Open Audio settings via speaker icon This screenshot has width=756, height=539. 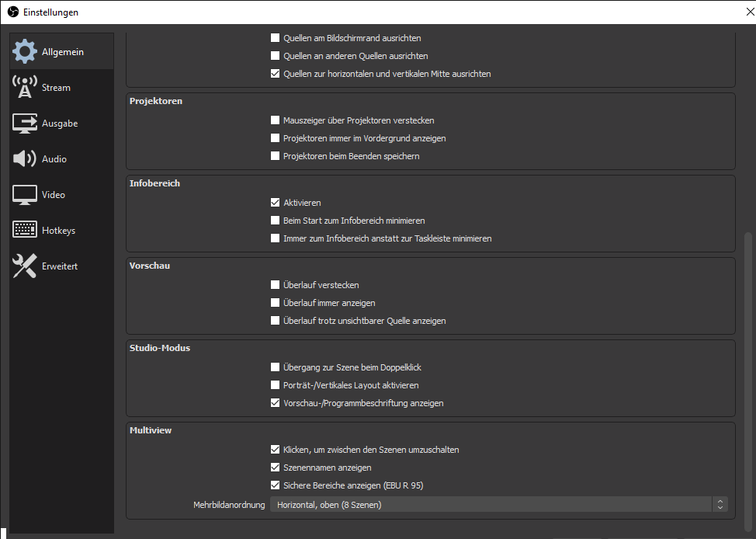click(x=25, y=159)
